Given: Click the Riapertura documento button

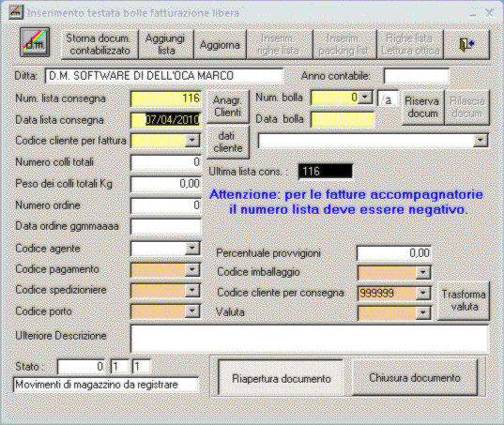Looking at the screenshot, I should 281,378.
